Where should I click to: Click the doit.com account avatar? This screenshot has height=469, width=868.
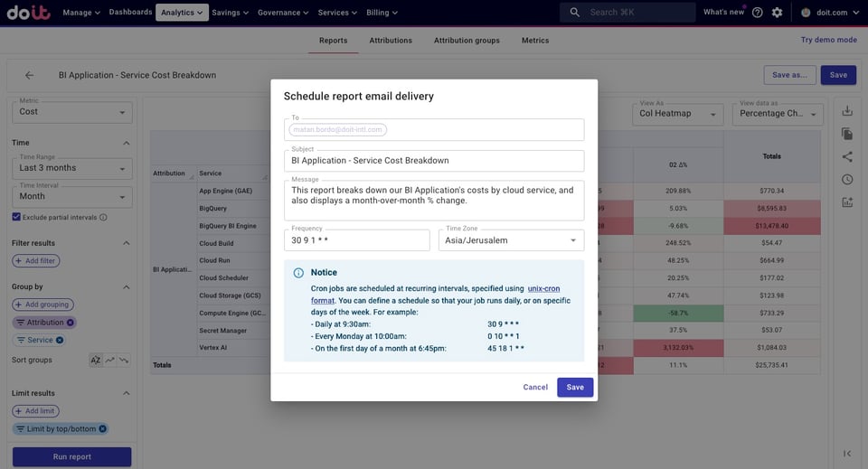tap(806, 12)
